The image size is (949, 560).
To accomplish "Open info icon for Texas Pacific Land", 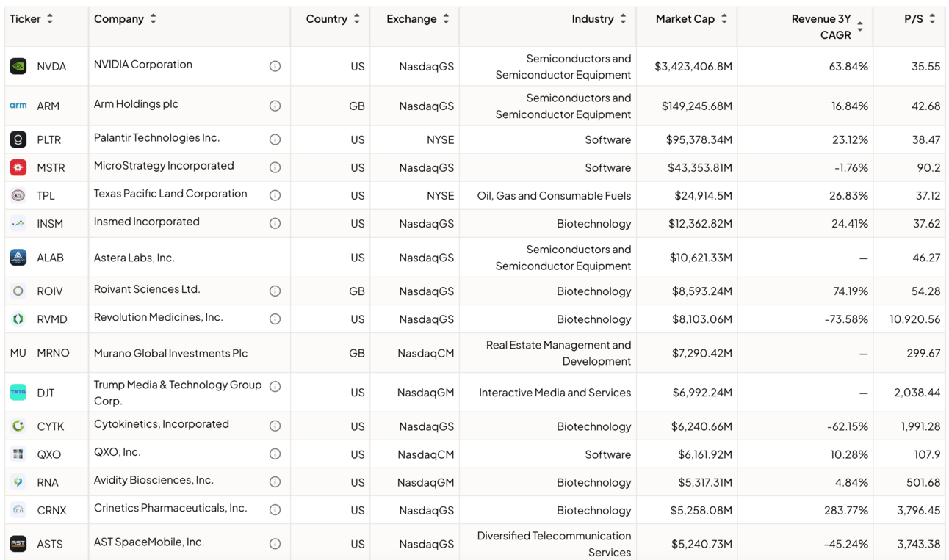I will tap(275, 195).
